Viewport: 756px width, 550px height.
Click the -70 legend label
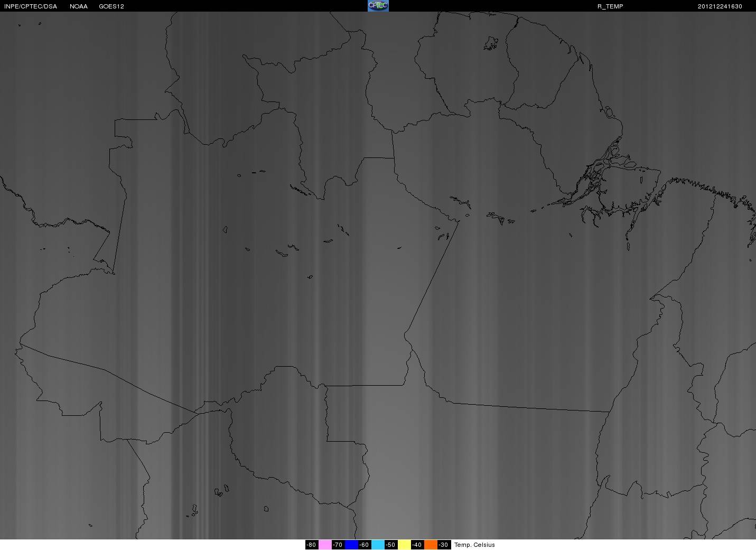338,545
